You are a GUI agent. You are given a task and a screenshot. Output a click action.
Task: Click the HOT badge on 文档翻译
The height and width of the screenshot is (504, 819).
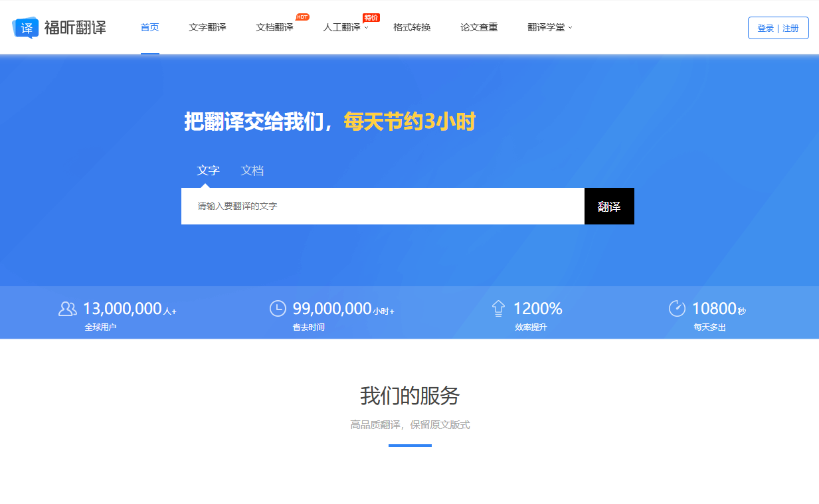coord(302,17)
